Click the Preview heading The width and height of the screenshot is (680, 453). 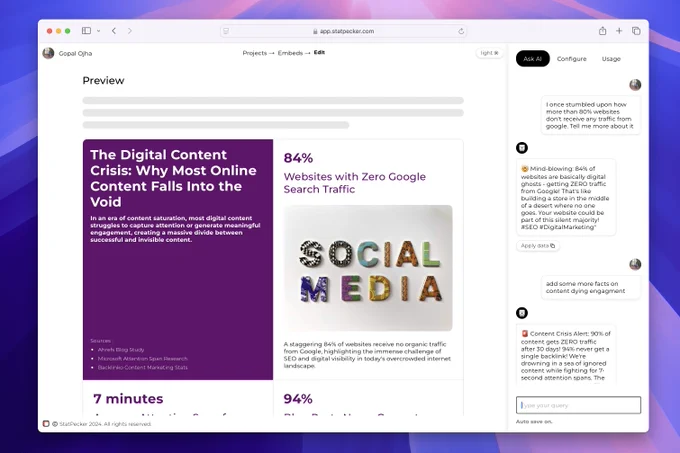(103, 81)
